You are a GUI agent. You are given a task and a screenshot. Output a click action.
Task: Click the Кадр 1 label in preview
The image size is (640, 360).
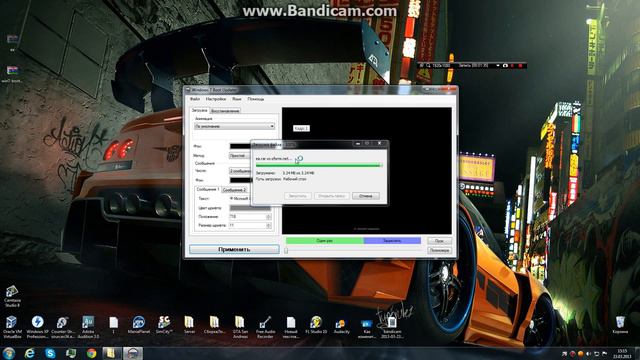pyautogui.click(x=301, y=128)
